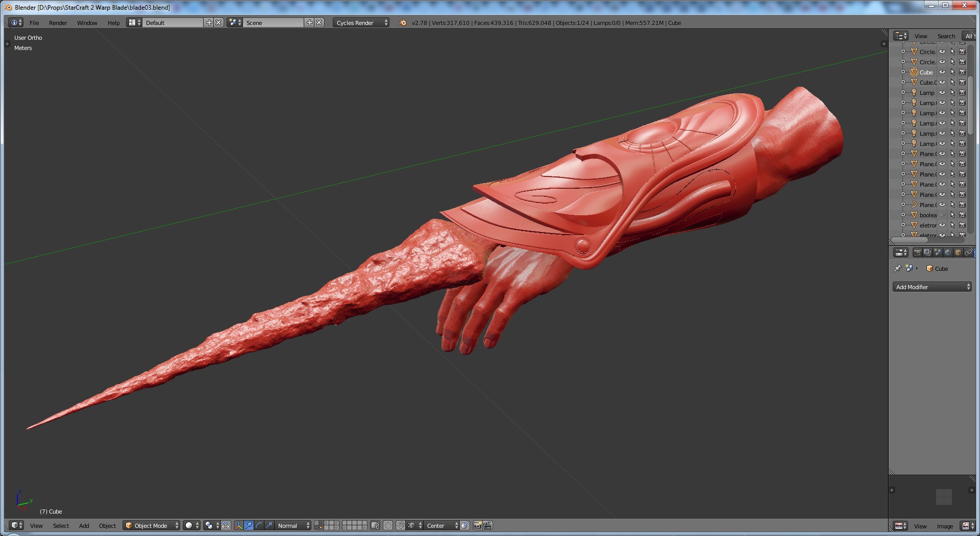Click the scene datablock icon in breadcrumb
The image size is (980, 536).
909,268
